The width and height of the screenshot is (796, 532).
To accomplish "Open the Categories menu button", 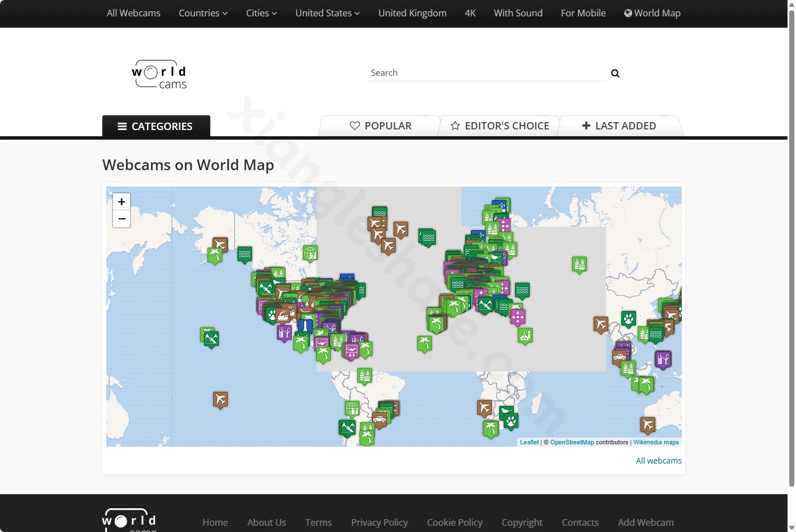I will 156,126.
